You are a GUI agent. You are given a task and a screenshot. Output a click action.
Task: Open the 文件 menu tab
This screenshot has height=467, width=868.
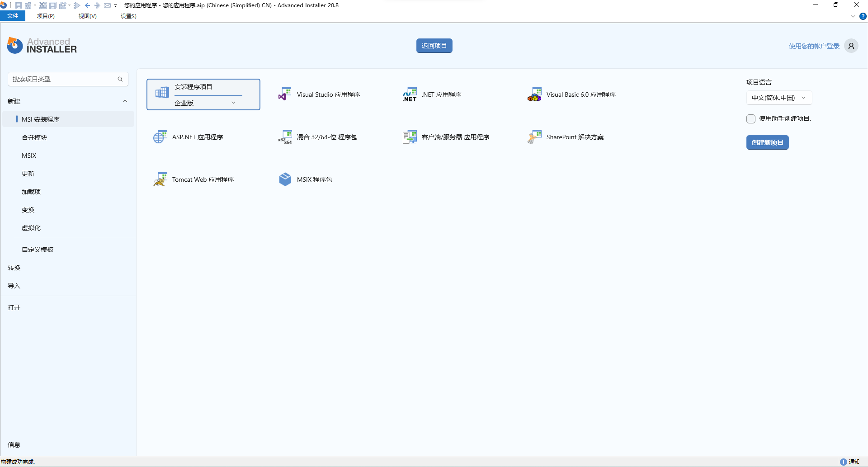coord(13,16)
